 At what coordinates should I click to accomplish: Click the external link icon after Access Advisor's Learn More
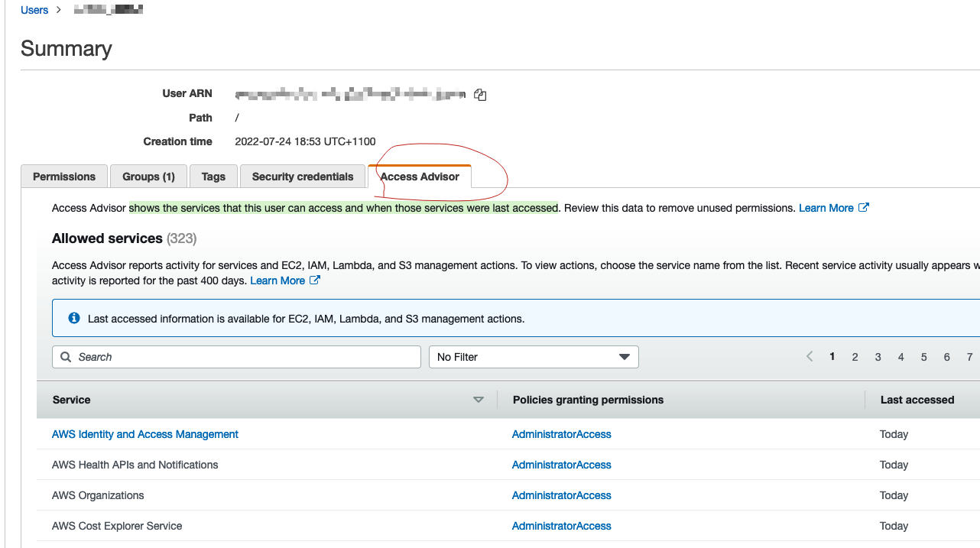[x=862, y=207]
